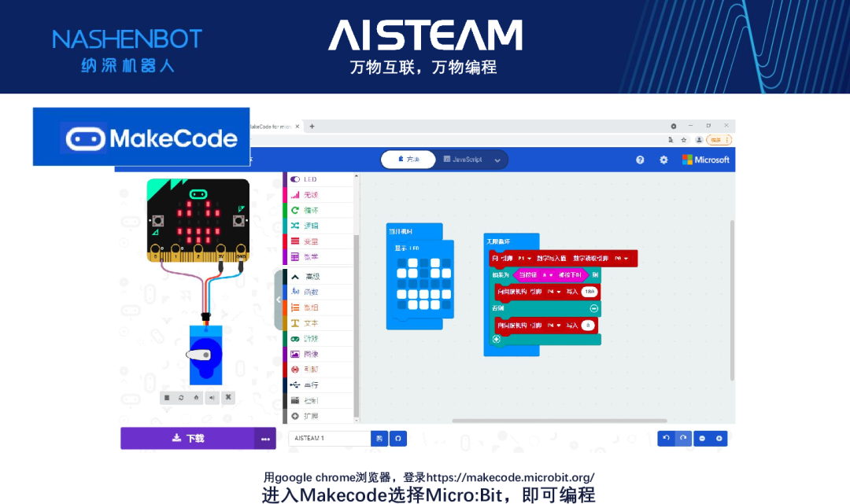Viewport: 850px width, 504px height.
Task: Open the 数组 arrays category
Action: coord(320,307)
